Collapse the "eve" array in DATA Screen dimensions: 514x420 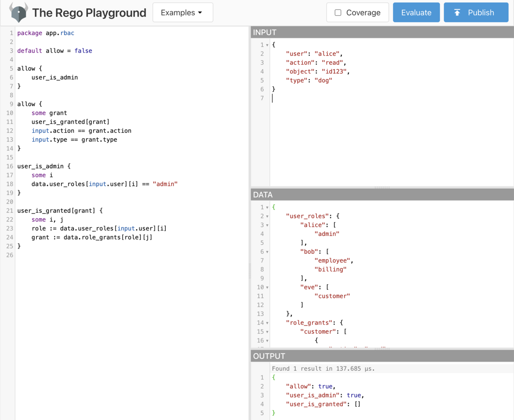[x=267, y=287]
